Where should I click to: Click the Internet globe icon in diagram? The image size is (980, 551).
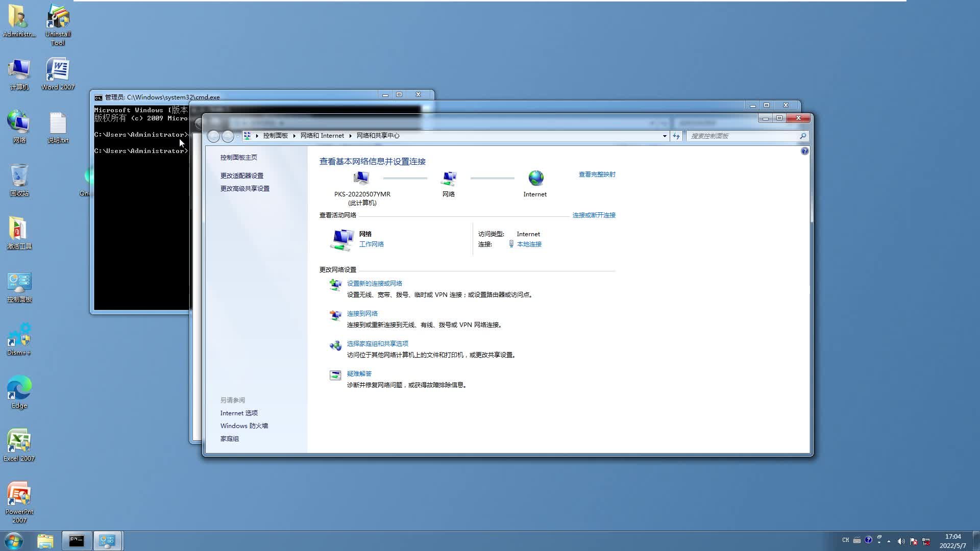pyautogui.click(x=535, y=178)
